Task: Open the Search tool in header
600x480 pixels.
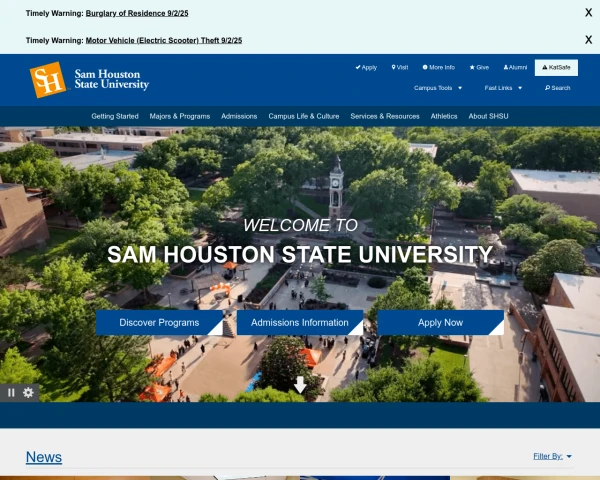Action: [x=557, y=88]
